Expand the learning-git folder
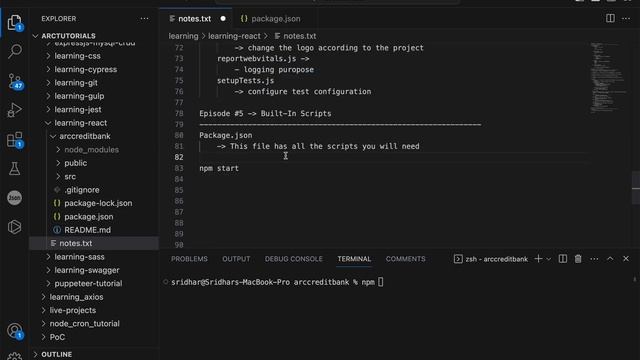The height and width of the screenshot is (360, 640). click(x=76, y=83)
